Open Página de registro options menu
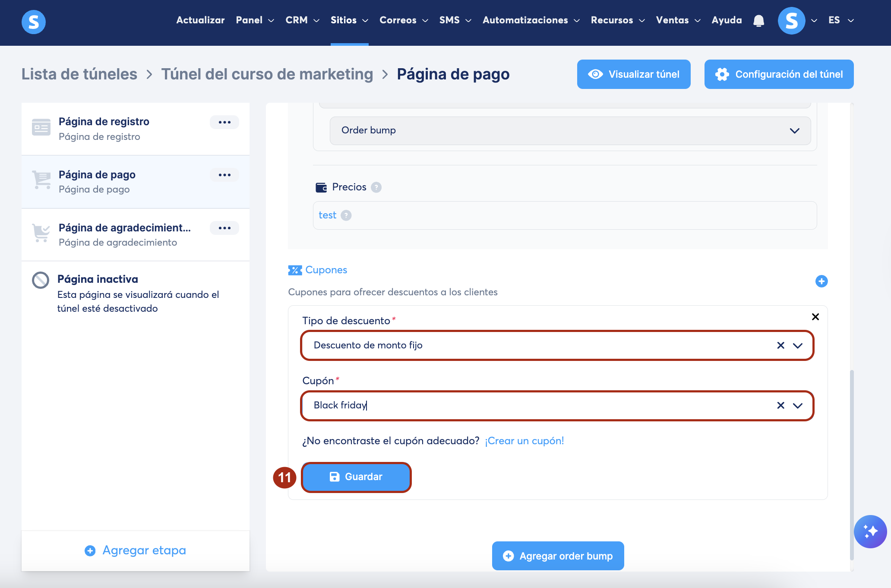Viewport: 891px width, 588px height. point(224,122)
